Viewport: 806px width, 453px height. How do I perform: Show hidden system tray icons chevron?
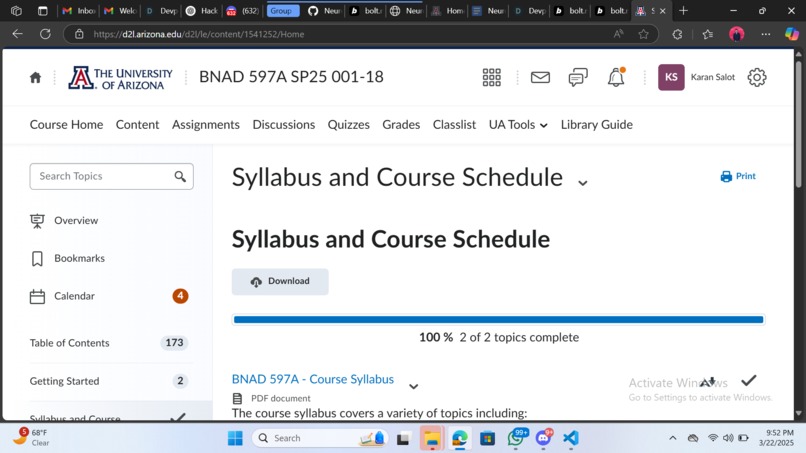click(672, 438)
